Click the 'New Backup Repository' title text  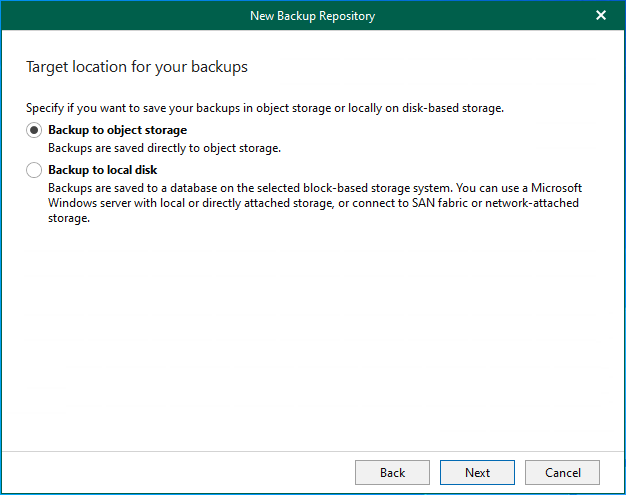coord(312,15)
